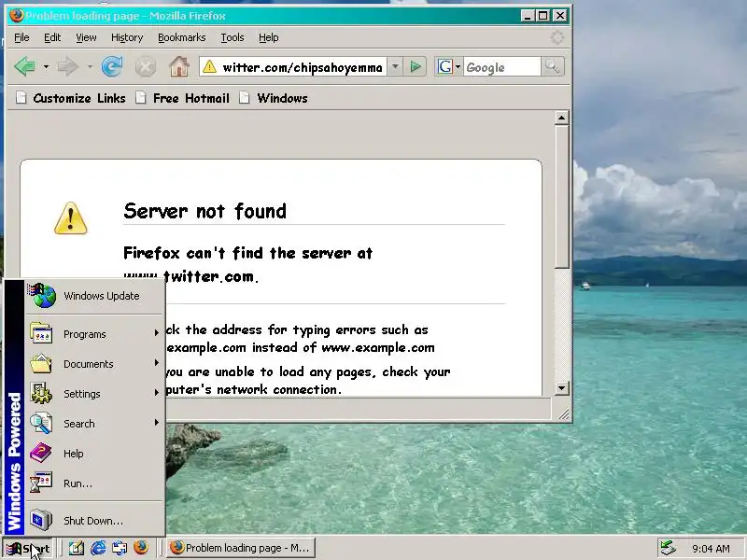Click the scrollbar up arrow
The height and width of the screenshot is (560, 747).
(562, 118)
